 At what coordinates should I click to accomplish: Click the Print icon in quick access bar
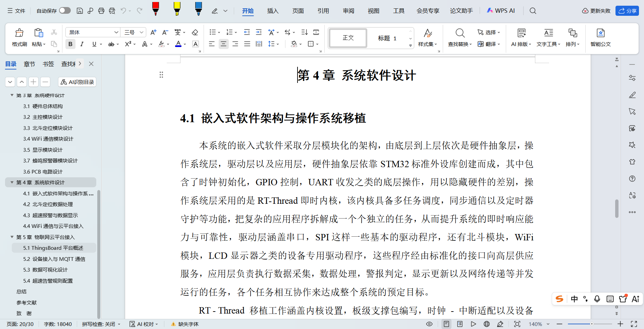point(101,11)
